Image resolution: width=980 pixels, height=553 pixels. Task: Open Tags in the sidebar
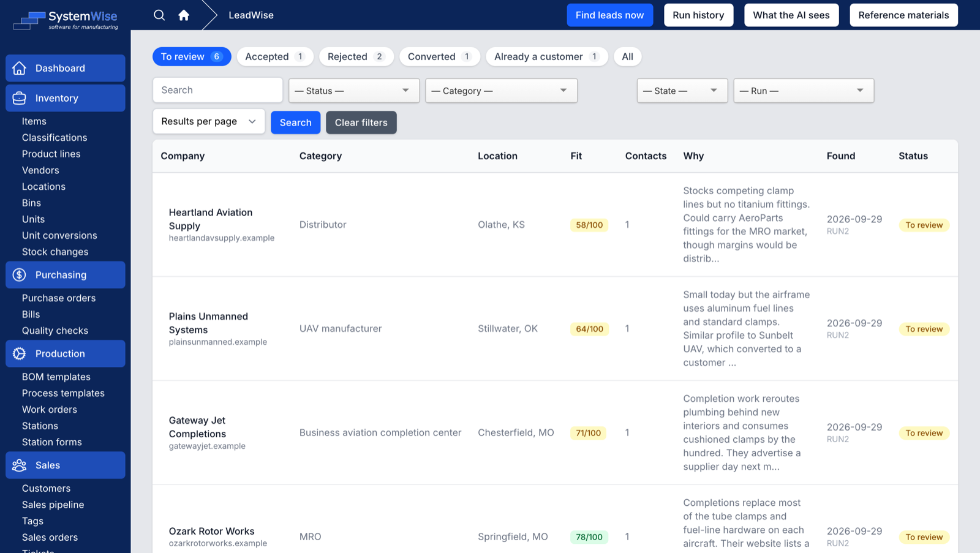(x=32, y=521)
